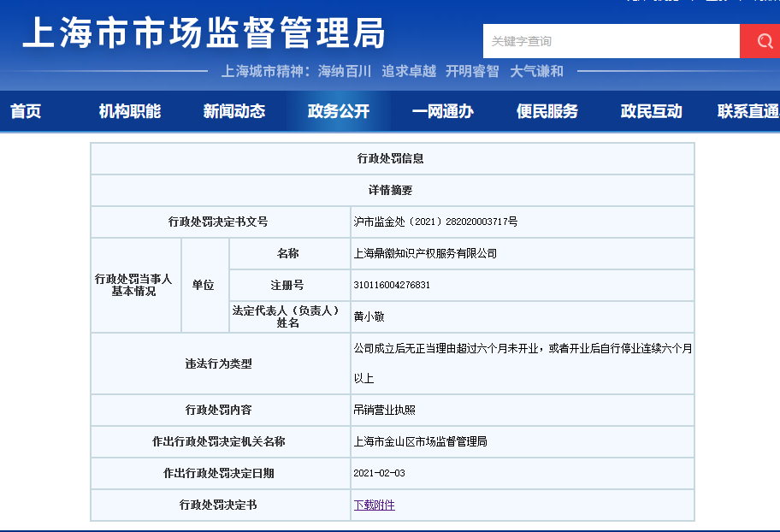Go to 新闻动态 section
780x532 pixels.
[x=234, y=111]
